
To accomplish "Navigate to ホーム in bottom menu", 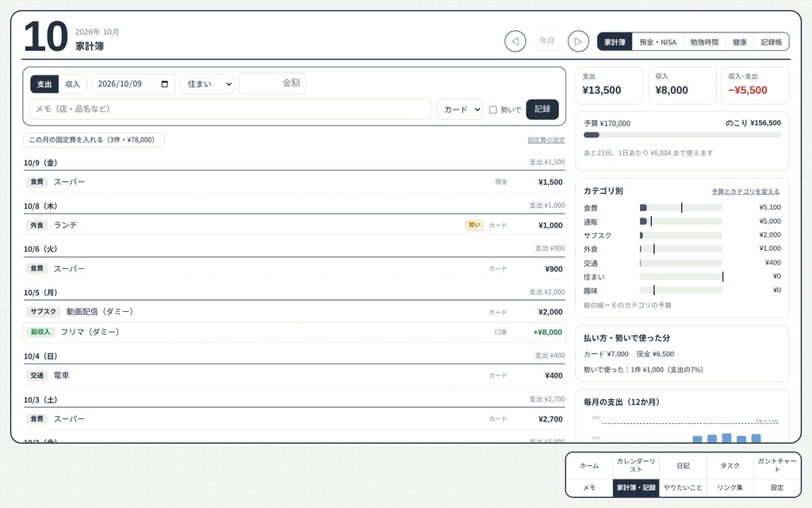I will (x=589, y=465).
